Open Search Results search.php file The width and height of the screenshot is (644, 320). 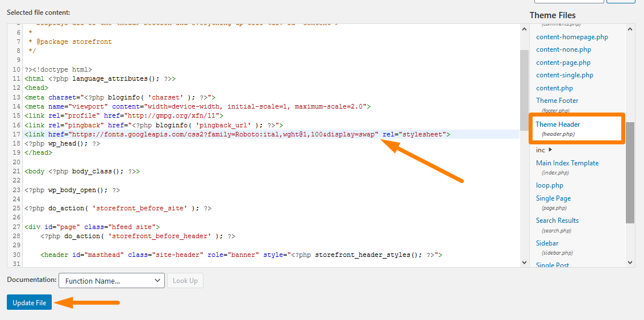tap(557, 221)
